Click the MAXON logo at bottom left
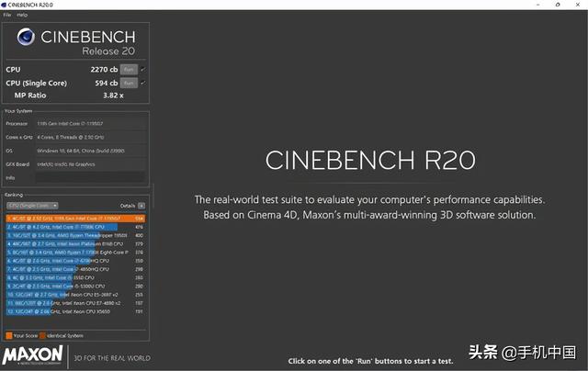Image resolution: width=588 pixels, height=371 pixels. click(x=33, y=354)
